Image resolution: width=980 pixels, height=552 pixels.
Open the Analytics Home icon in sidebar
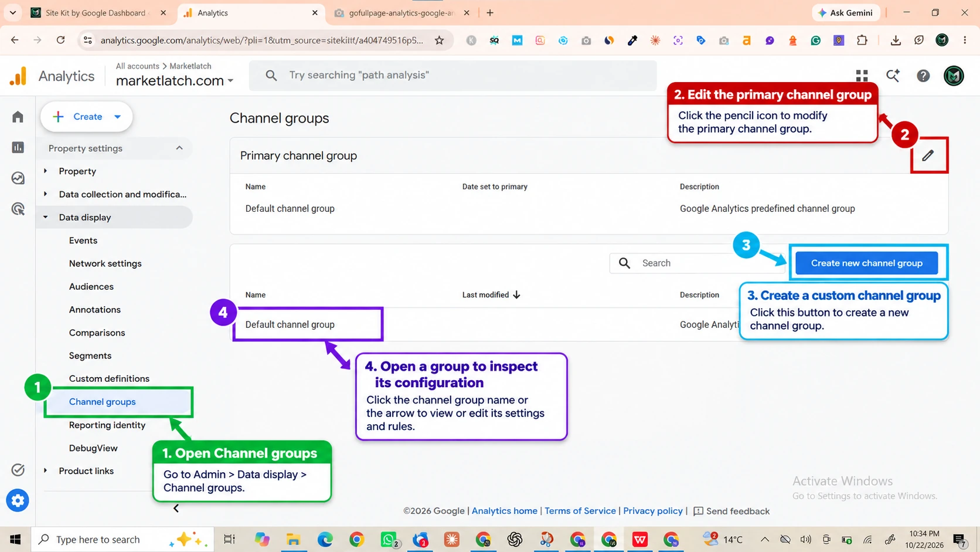click(18, 117)
